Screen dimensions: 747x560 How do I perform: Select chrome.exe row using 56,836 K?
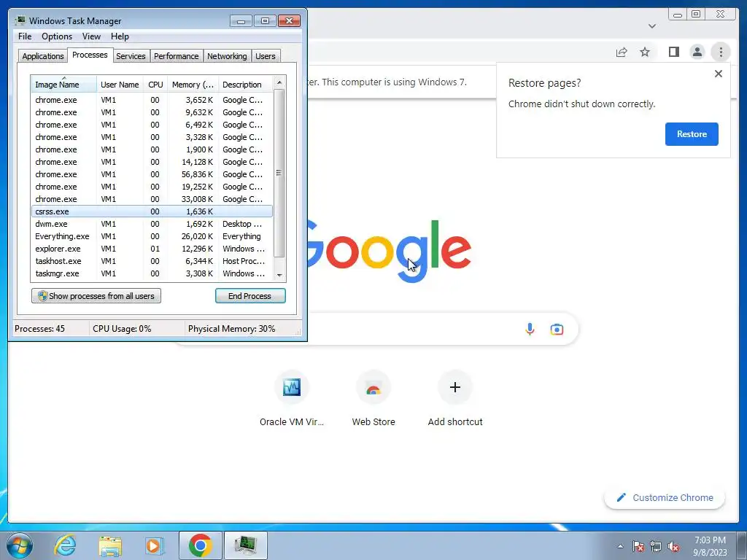click(152, 174)
